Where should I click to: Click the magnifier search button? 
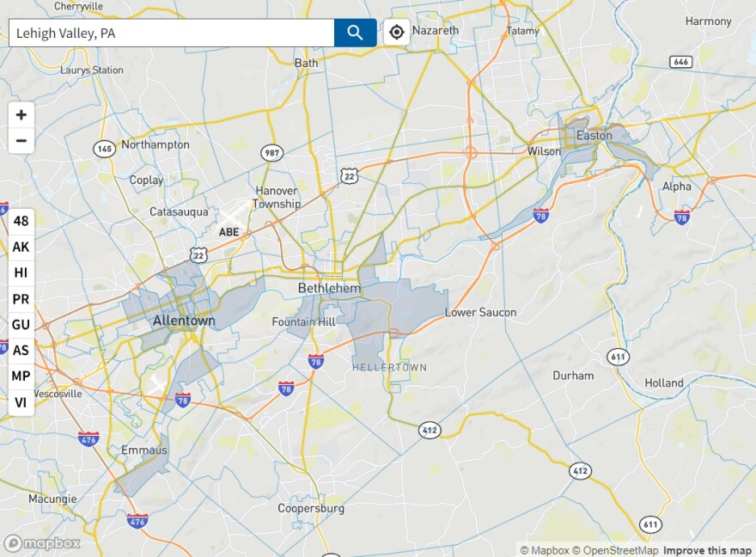[356, 33]
